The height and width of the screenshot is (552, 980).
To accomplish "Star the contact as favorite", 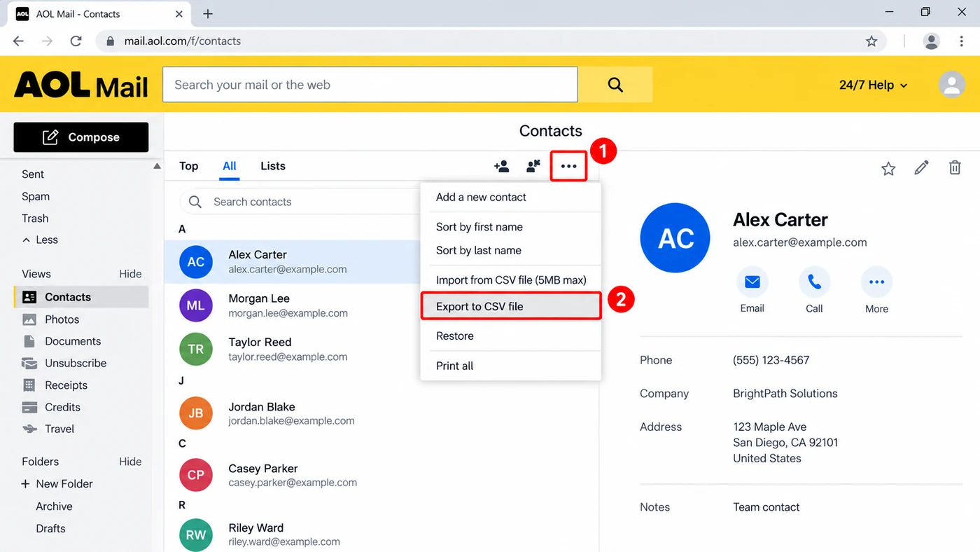I will point(888,168).
